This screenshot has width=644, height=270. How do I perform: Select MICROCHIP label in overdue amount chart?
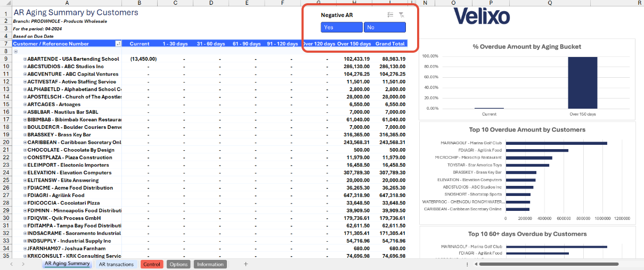(x=468, y=158)
